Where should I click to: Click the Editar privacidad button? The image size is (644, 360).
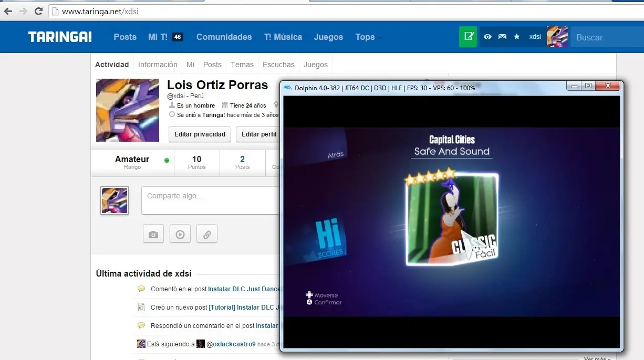pyautogui.click(x=200, y=134)
